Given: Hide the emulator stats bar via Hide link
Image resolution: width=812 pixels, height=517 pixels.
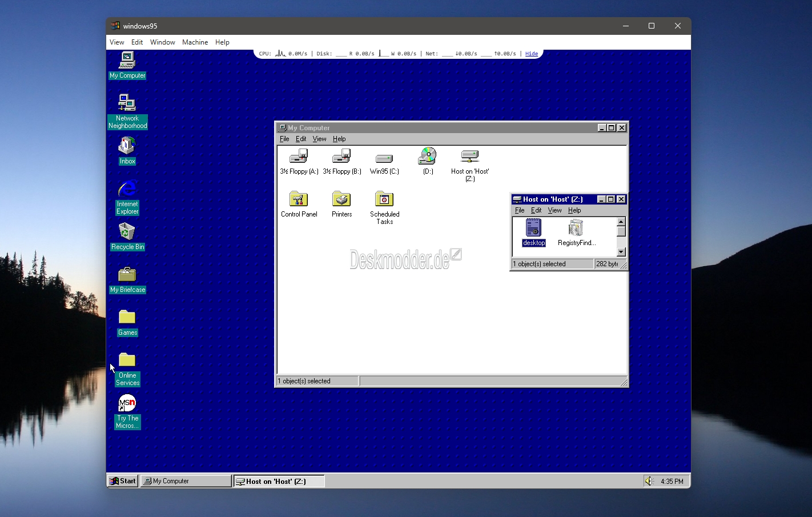Looking at the screenshot, I should (x=531, y=54).
